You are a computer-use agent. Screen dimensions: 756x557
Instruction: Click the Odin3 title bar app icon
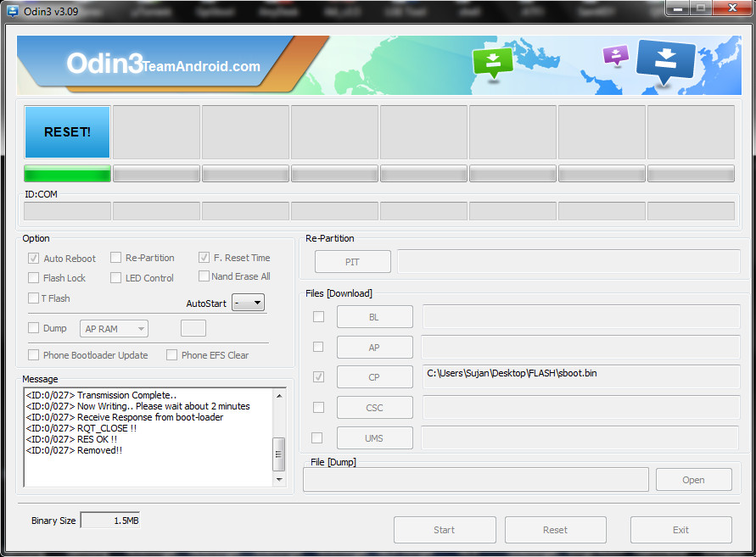coord(13,11)
